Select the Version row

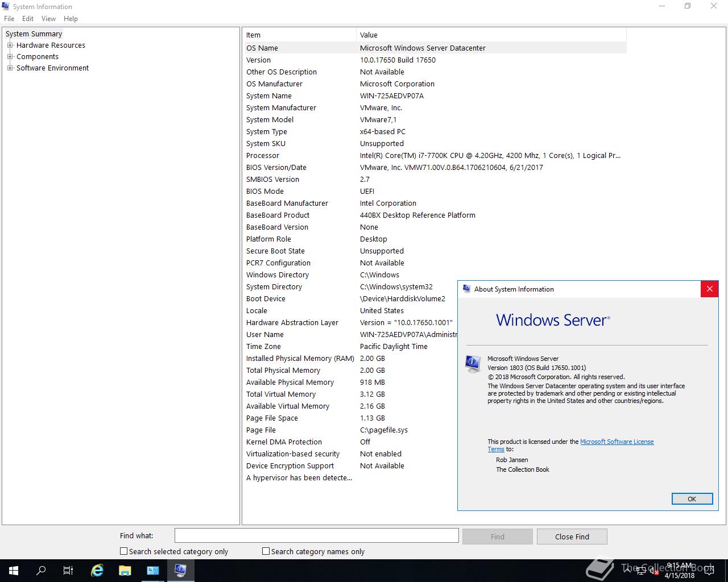pos(436,60)
